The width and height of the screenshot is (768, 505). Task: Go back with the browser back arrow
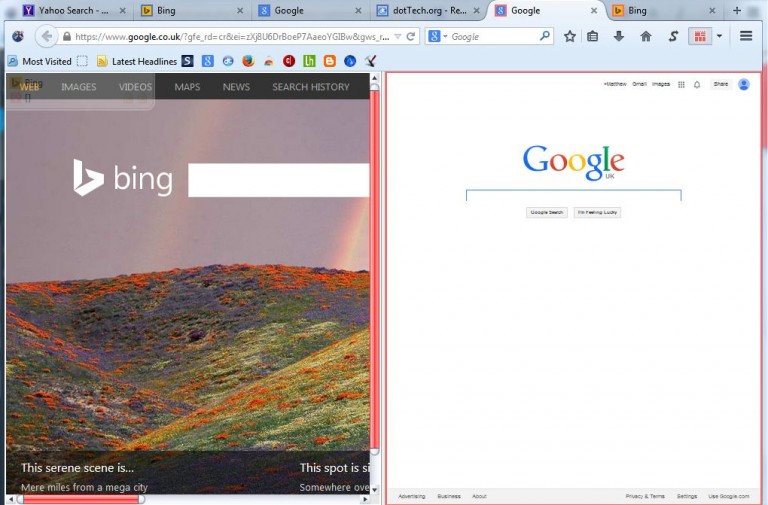click(47, 36)
